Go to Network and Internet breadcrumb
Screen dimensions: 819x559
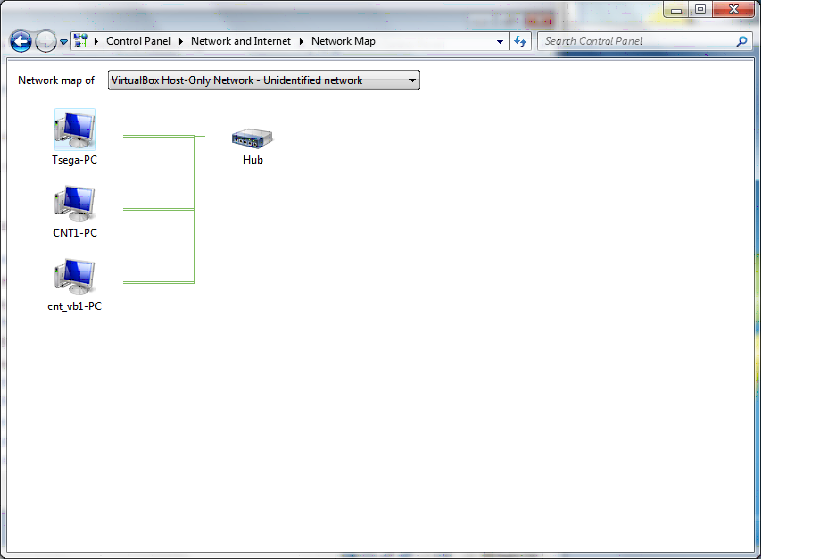[241, 41]
